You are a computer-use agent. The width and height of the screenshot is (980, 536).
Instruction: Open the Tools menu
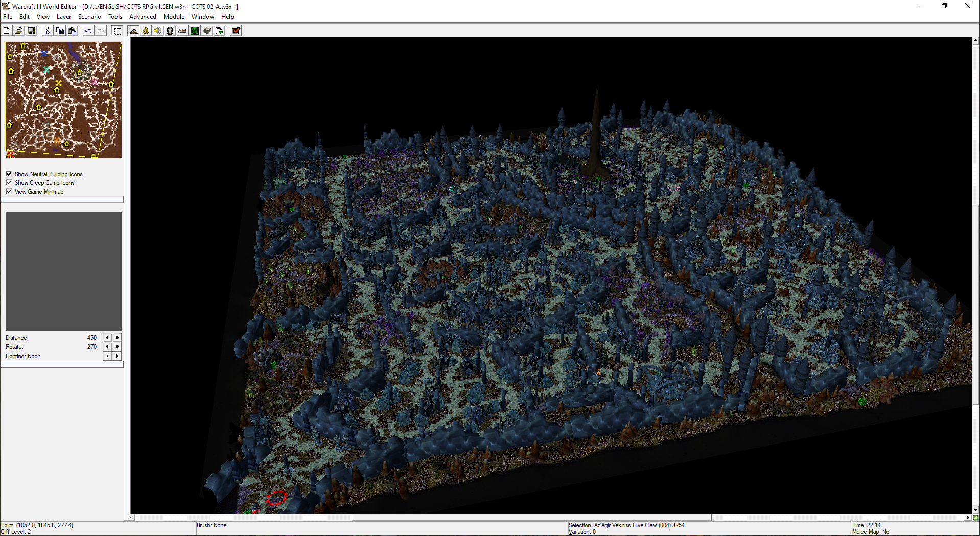tap(115, 17)
